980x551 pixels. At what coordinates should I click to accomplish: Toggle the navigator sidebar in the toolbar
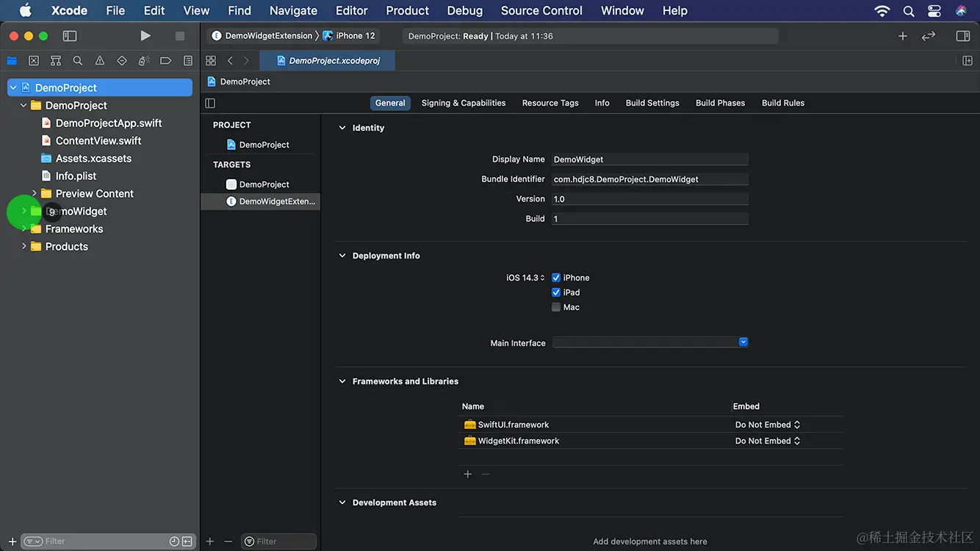(x=70, y=36)
